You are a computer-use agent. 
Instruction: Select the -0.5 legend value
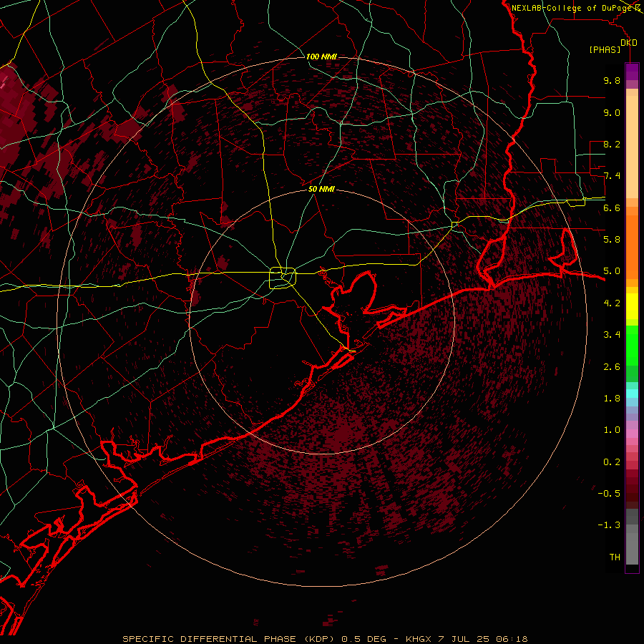click(x=609, y=494)
